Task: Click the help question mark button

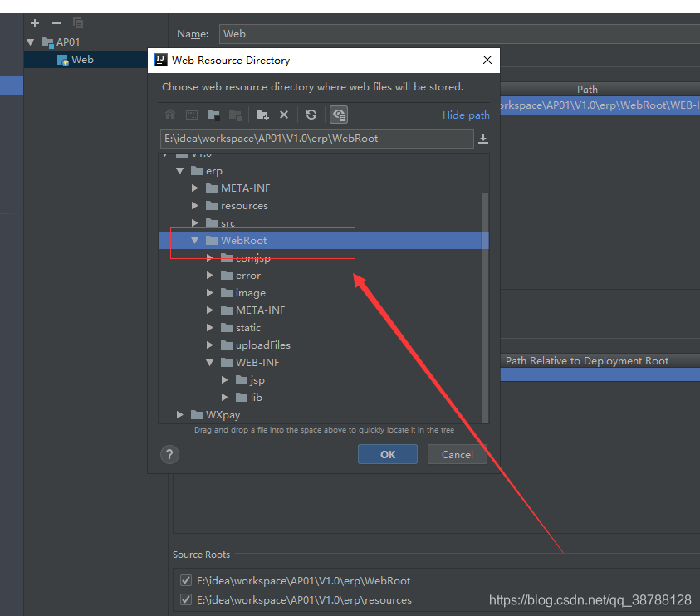Action: pos(169,454)
